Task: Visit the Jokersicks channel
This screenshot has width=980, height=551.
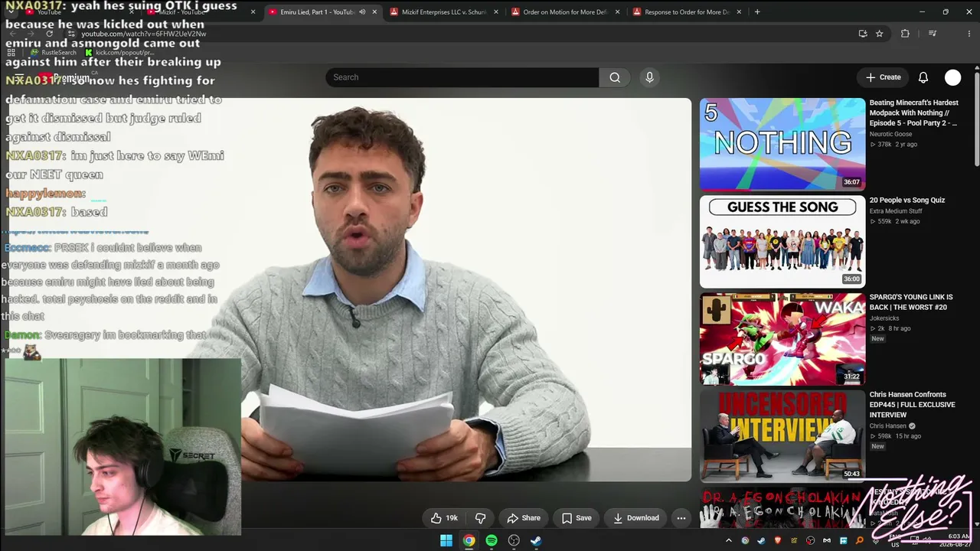Action: (886, 318)
